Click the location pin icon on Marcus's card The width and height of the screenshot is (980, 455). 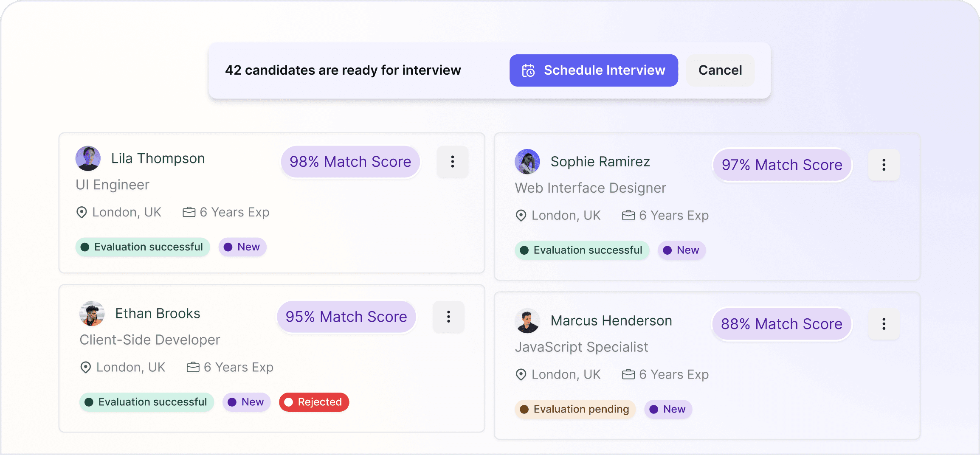521,375
